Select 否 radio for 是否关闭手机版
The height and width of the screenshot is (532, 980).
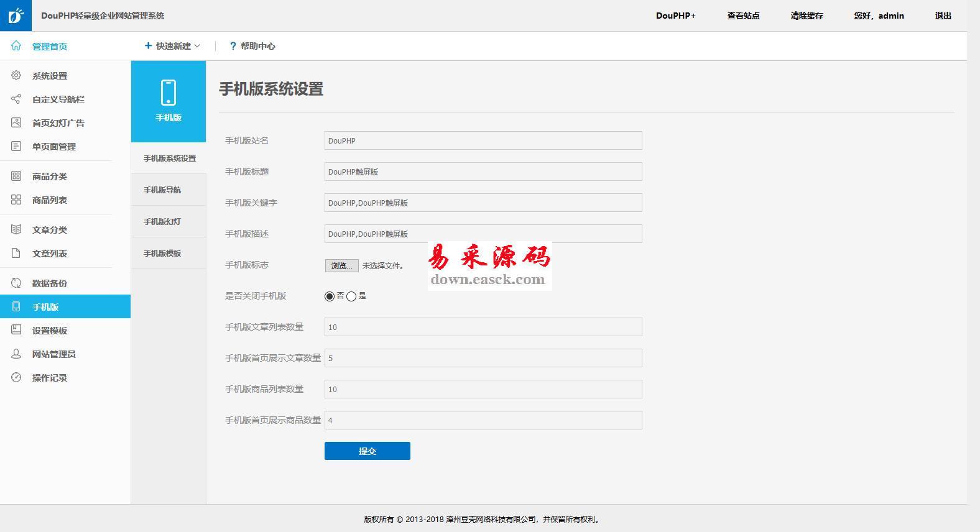tap(330, 296)
